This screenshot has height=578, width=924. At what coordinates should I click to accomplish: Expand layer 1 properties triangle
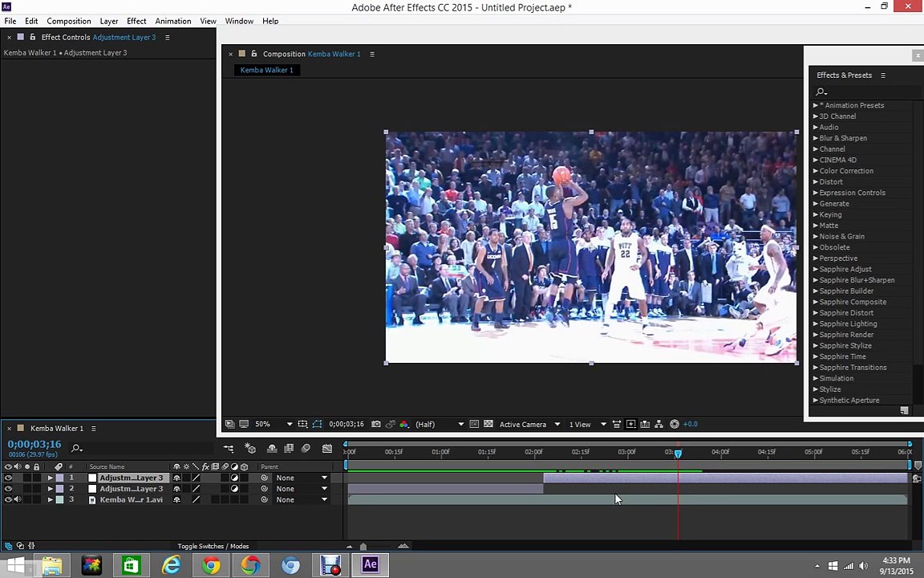[50, 478]
